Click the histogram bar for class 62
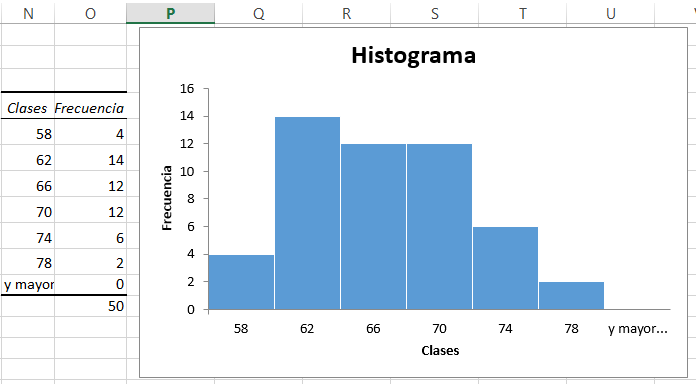Image resolution: width=696 pixels, height=384 pixels. coord(307,213)
